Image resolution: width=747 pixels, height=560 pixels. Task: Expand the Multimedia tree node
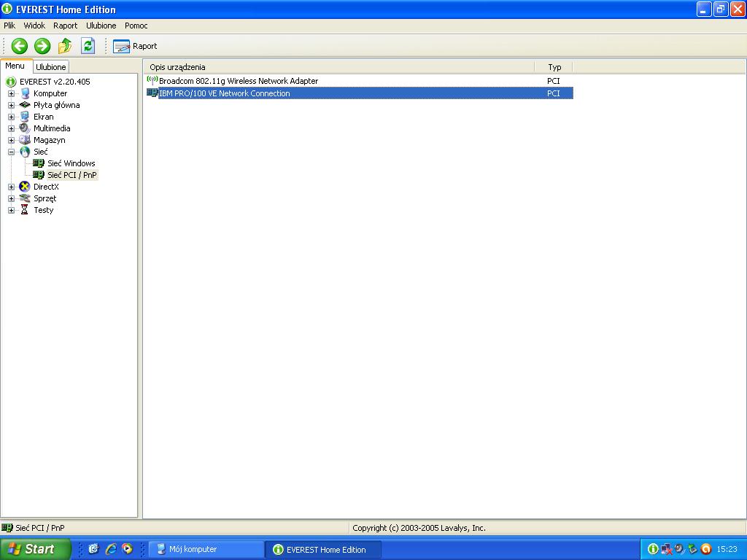coord(11,128)
